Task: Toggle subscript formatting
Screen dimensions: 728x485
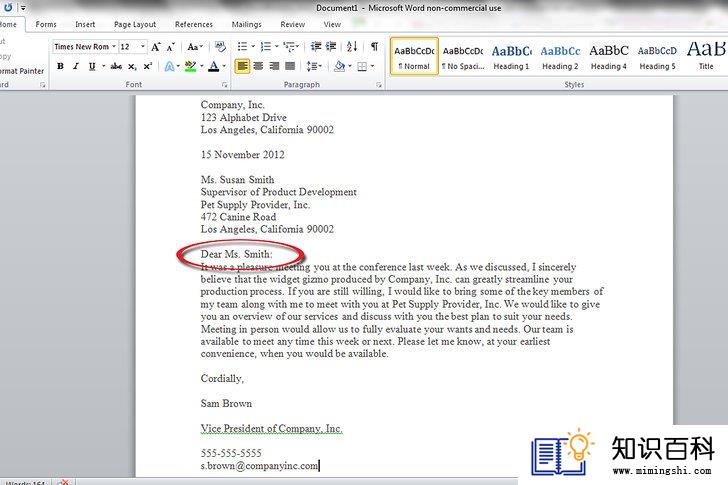Action: click(132, 66)
